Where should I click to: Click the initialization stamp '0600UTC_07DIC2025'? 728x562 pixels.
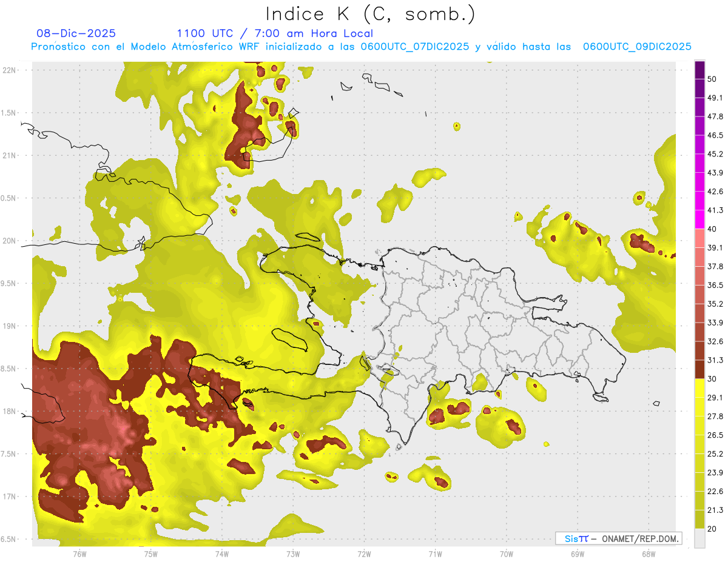click(415, 47)
